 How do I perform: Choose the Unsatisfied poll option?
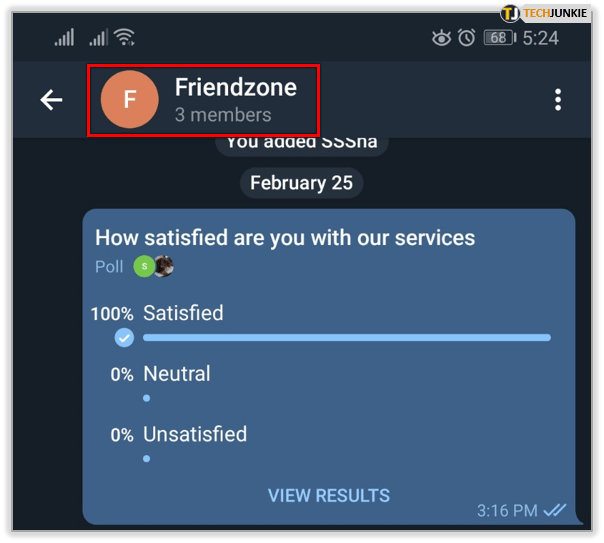pos(195,434)
